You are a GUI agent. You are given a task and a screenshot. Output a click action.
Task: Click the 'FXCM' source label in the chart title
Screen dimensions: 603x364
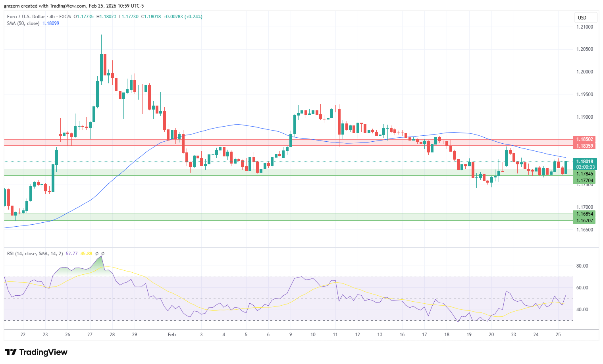pyautogui.click(x=65, y=17)
